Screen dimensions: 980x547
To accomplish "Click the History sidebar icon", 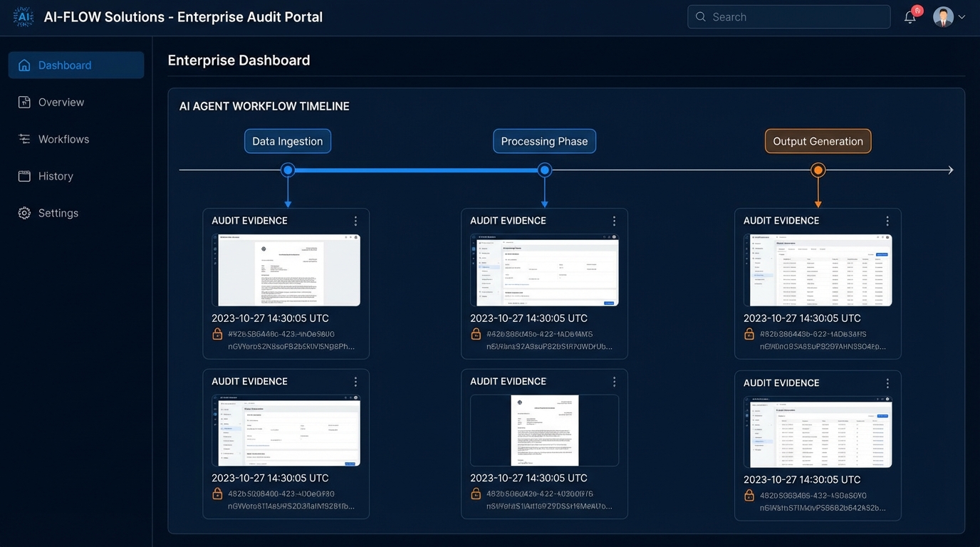I will point(24,177).
